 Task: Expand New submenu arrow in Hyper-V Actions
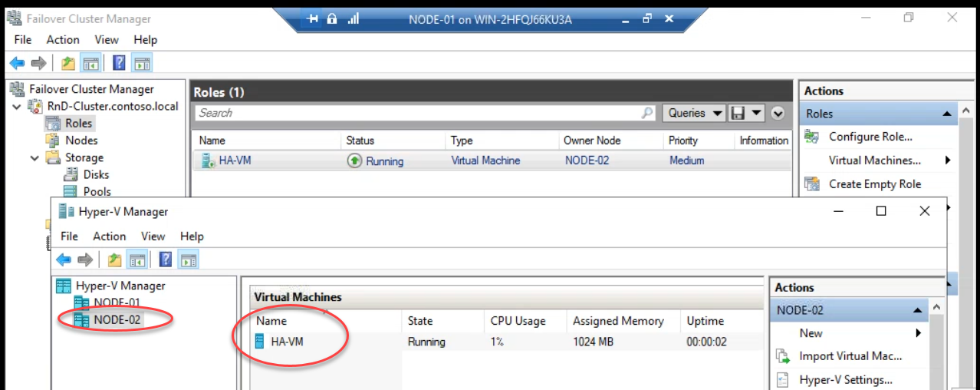(x=918, y=333)
